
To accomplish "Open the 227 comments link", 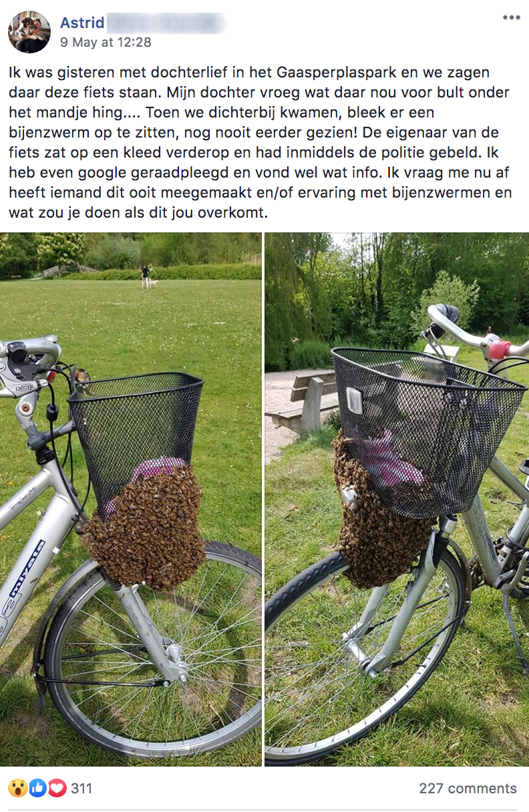I will (x=468, y=789).
